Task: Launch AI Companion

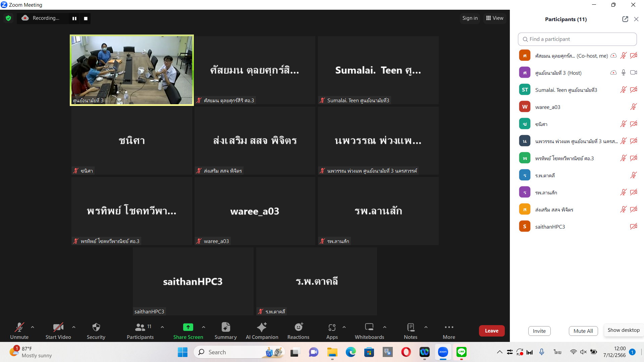Action: coord(262,330)
